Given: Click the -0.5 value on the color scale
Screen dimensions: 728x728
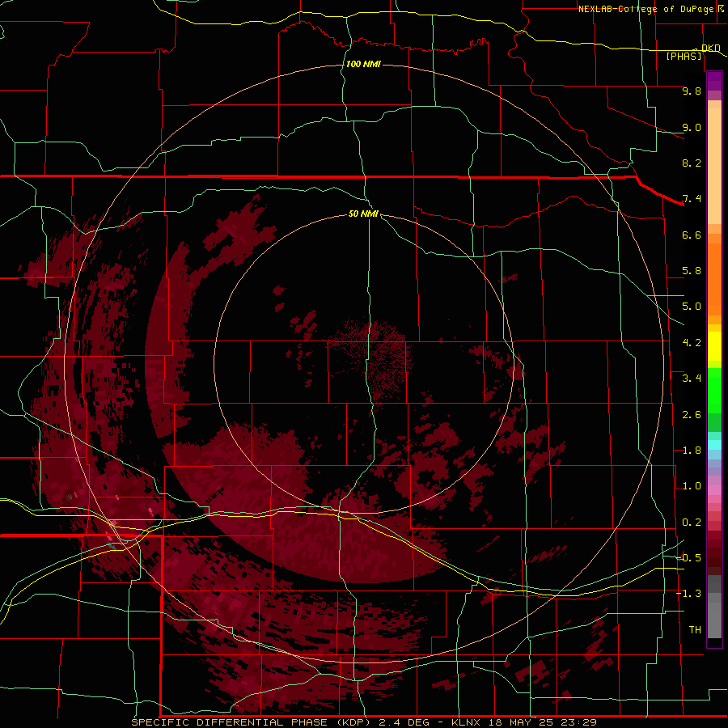Looking at the screenshot, I should tap(689, 558).
